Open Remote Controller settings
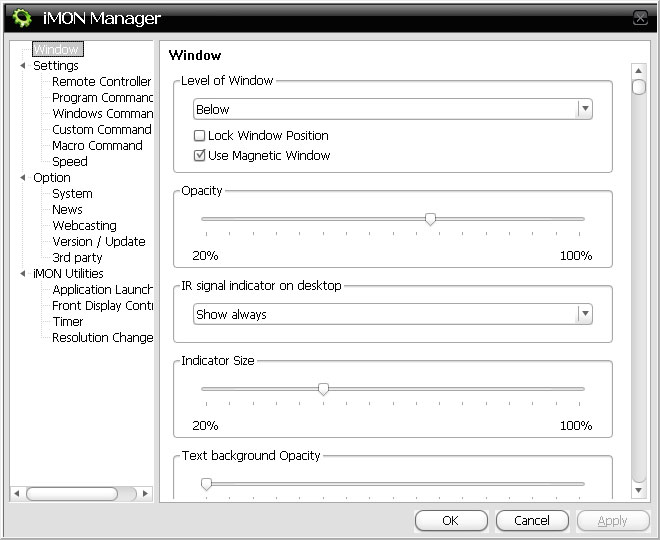This screenshot has width=660, height=540. click(101, 82)
